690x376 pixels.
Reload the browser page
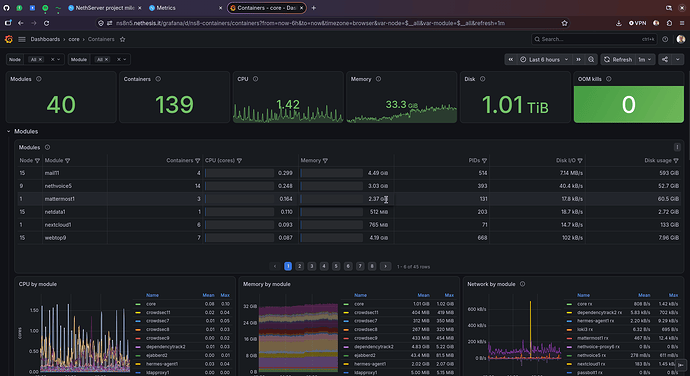pos(47,23)
